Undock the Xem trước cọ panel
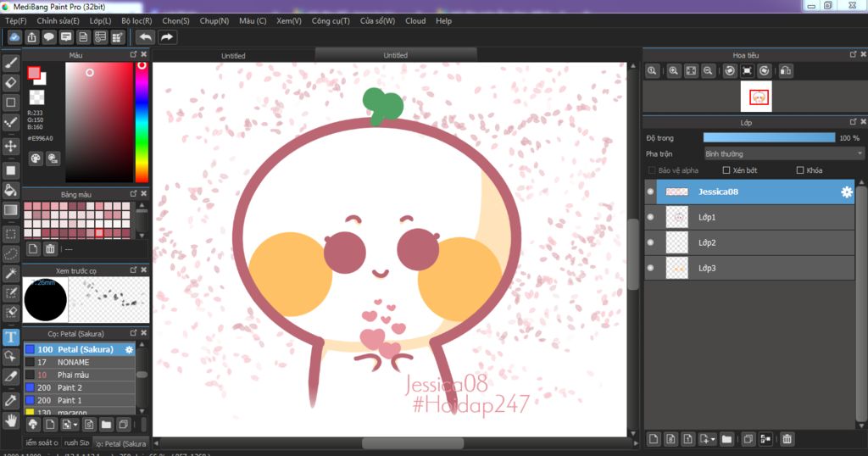868x456 pixels. point(133,270)
